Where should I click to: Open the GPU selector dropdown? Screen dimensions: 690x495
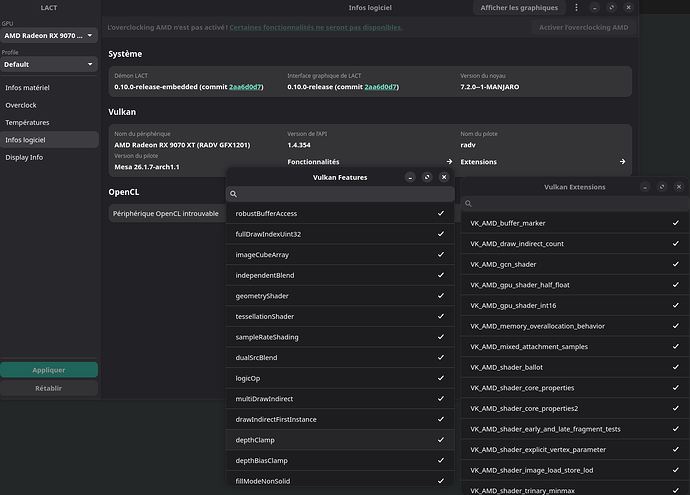point(49,36)
